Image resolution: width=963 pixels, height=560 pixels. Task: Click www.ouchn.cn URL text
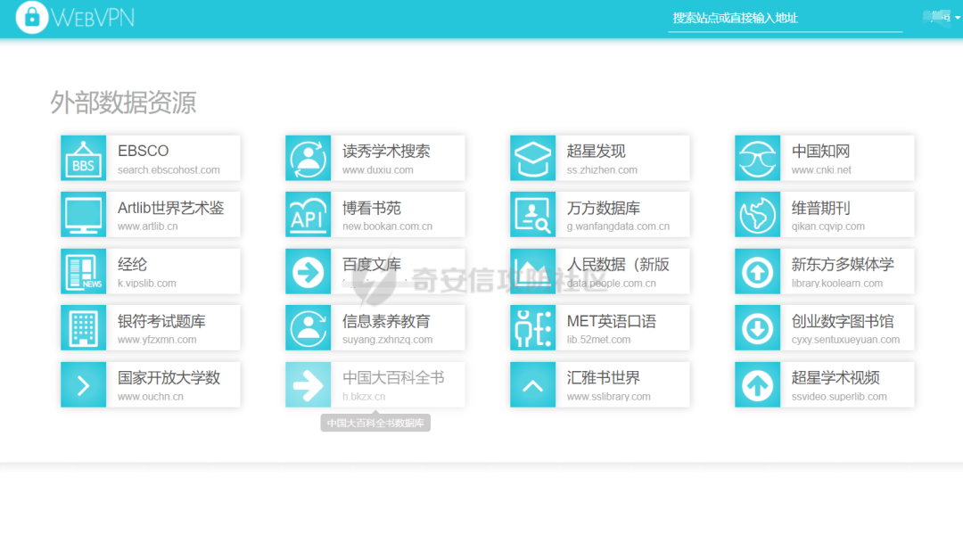pos(151,397)
